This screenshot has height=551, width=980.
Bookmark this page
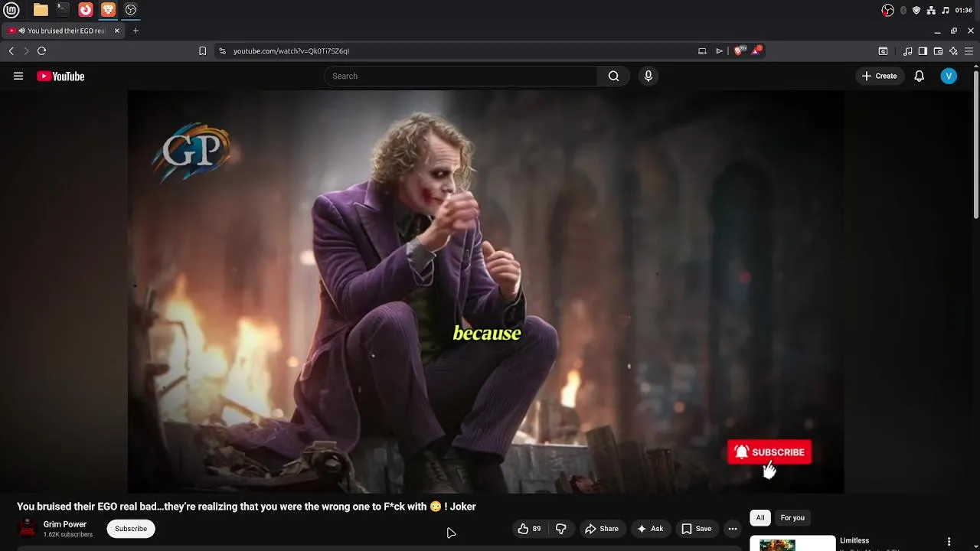click(202, 51)
